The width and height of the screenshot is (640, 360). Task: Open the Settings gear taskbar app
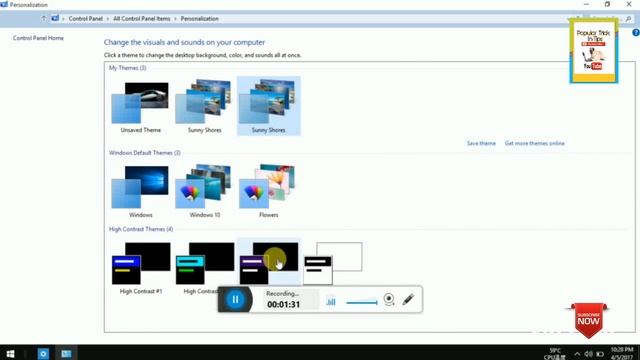coord(43,353)
